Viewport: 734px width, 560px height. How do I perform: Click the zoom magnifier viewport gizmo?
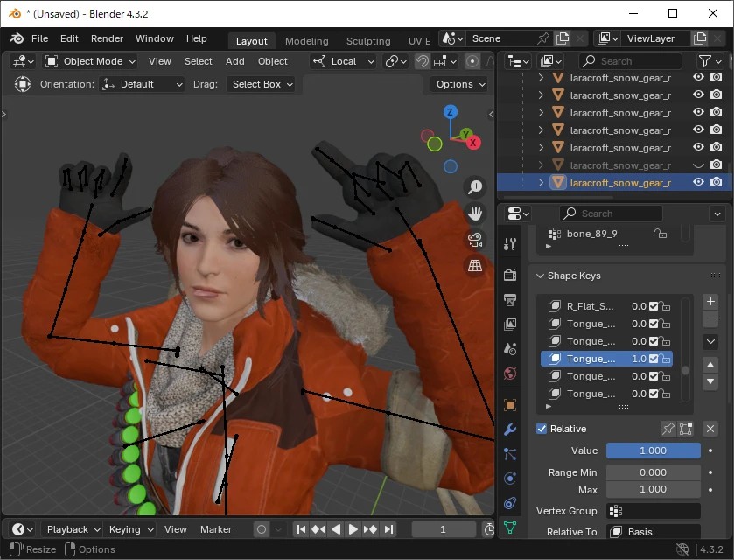(475, 187)
